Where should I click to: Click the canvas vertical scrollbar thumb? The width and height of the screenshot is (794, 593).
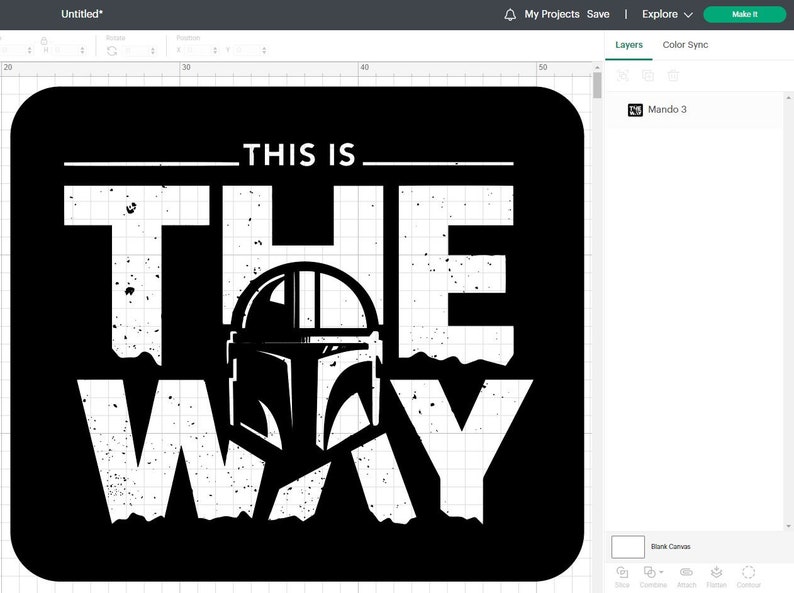pyautogui.click(x=598, y=85)
